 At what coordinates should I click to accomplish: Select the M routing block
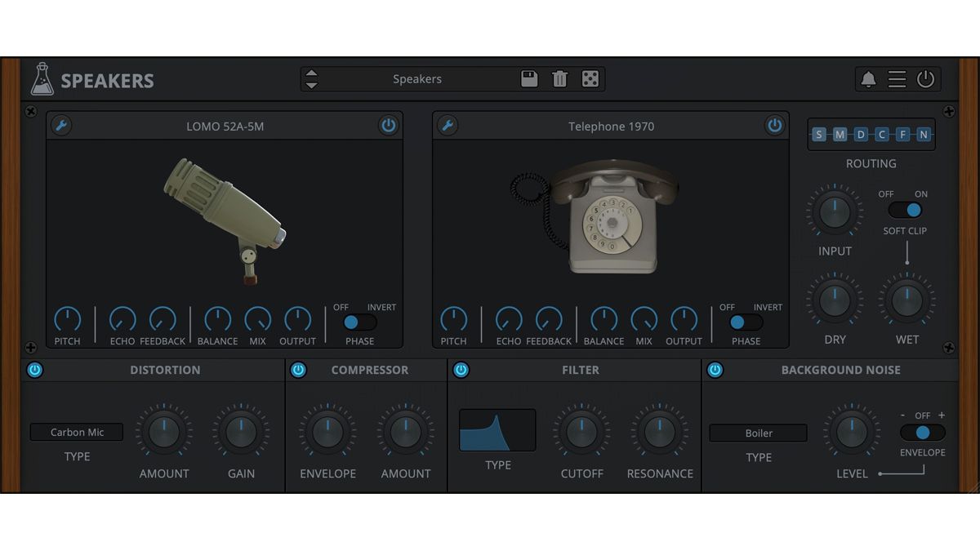coord(839,134)
